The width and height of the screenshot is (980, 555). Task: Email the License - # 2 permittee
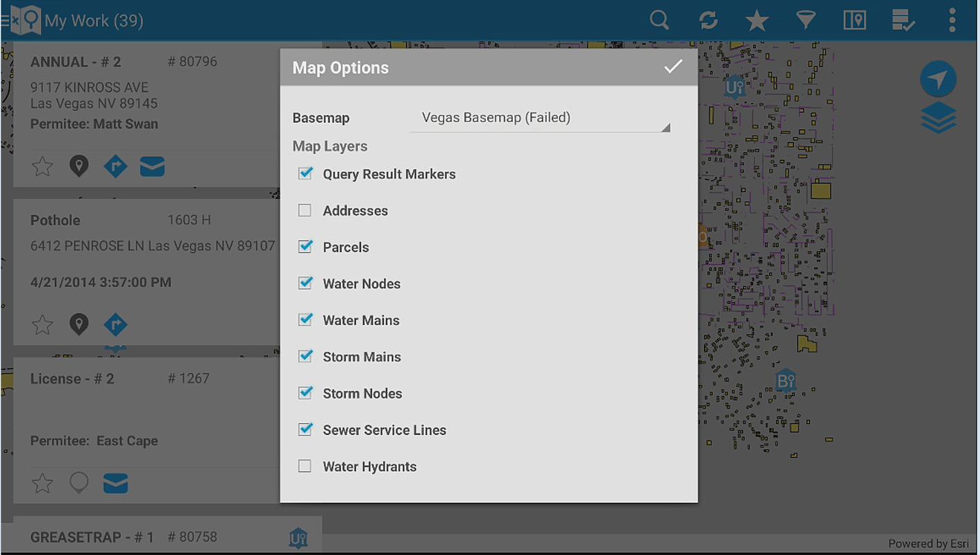[115, 483]
